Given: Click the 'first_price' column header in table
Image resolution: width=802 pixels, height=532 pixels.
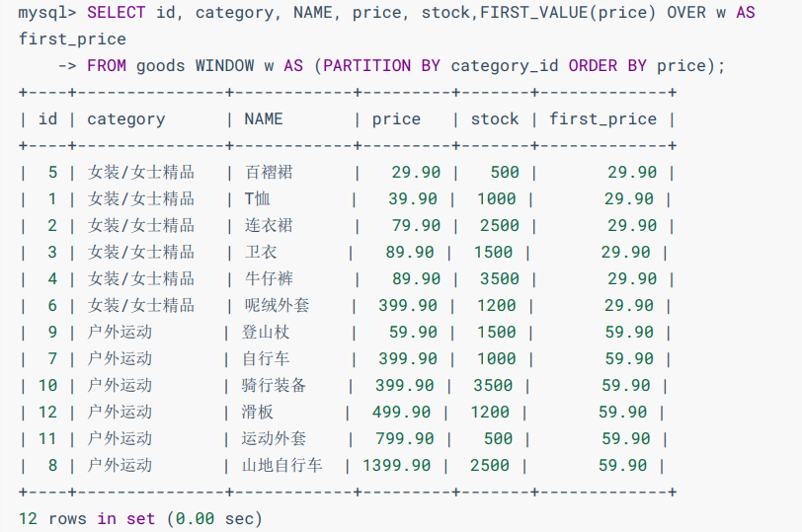Looking at the screenshot, I should [x=603, y=119].
